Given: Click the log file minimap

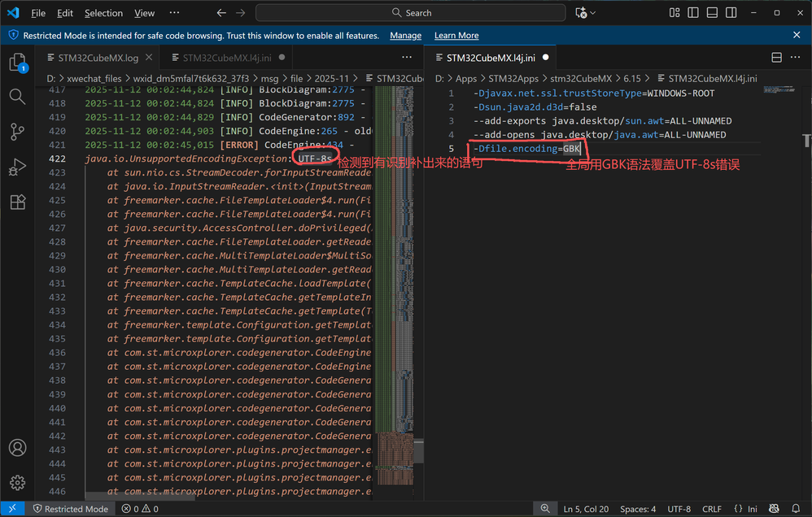Looking at the screenshot, I should tap(394, 285).
